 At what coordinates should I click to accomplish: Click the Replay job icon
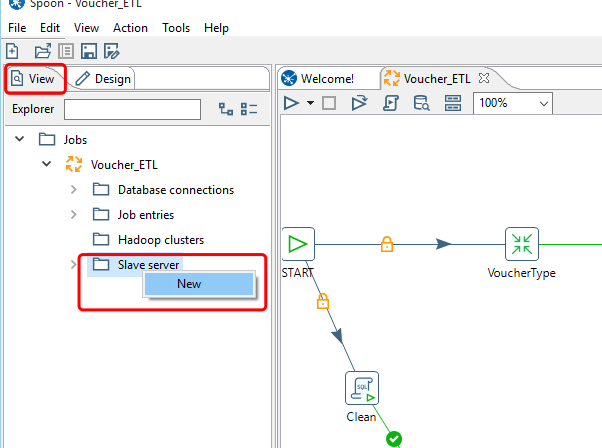click(x=359, y=103)
